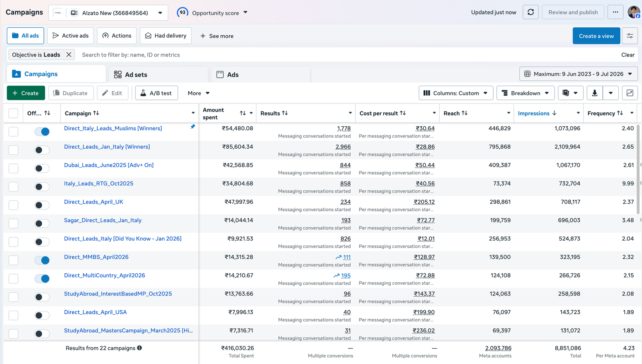Screen dimensions: 642x364
Task: Open the charts panel icon
Action: click(x=630, y=93)
